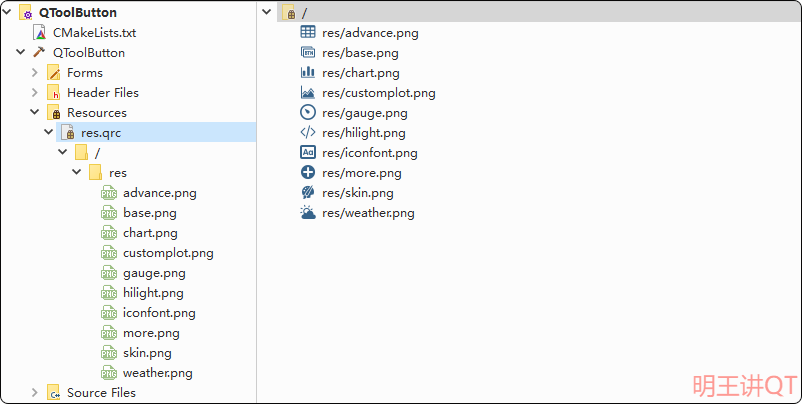Collapse the / prefix in resource editor
The height and width of the screenshot is (404, 802).
pyautogui.click(x=266, y=11)
